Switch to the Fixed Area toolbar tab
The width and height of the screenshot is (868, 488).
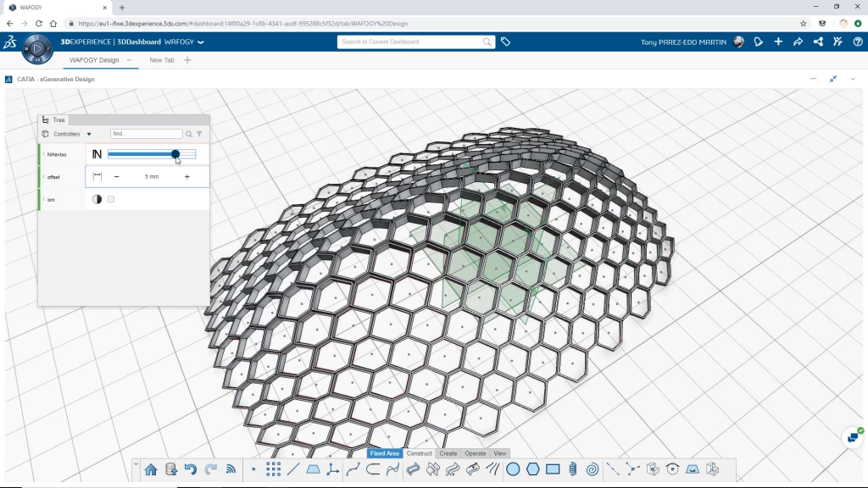point(384,453)
